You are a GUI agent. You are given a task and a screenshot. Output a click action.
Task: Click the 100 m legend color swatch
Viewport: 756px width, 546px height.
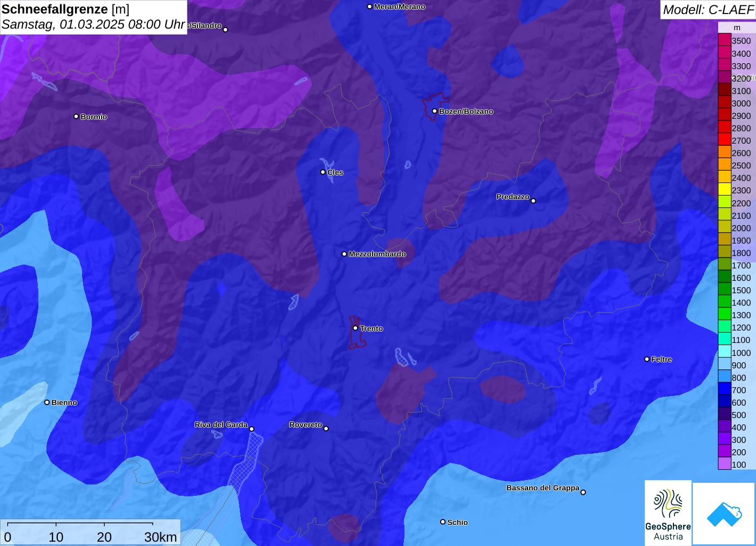point(725,464)
